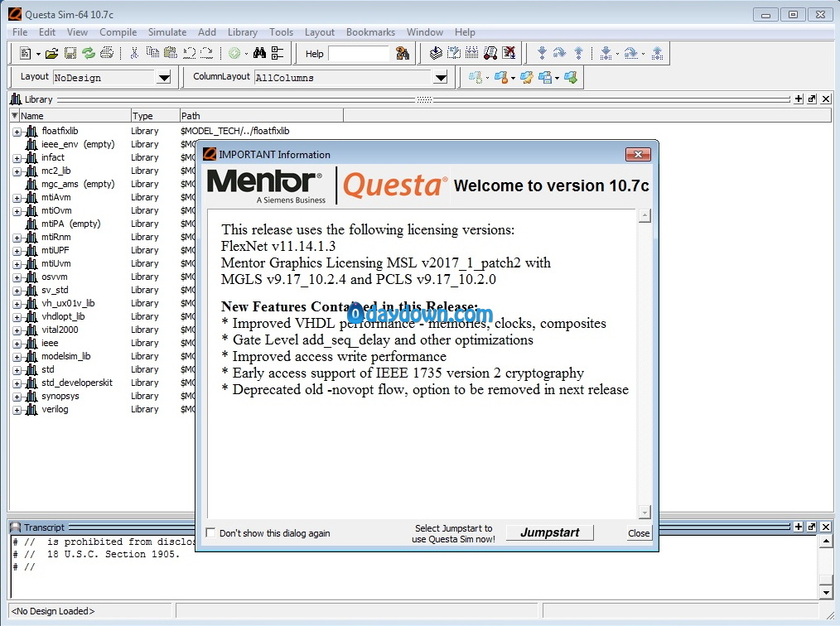The width and height of the screenshot is (840, 626).
Task: Click the bookmark with green arrow icon
Action: coord(571,78)
